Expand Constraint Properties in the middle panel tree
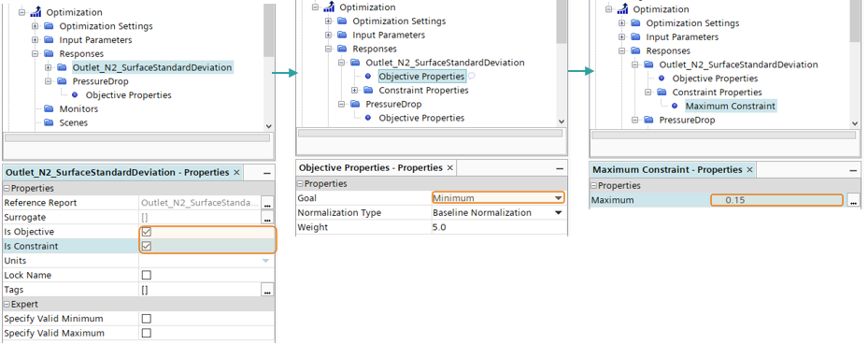Viewport: 868px width, 344px height. [x=354, y=91]
